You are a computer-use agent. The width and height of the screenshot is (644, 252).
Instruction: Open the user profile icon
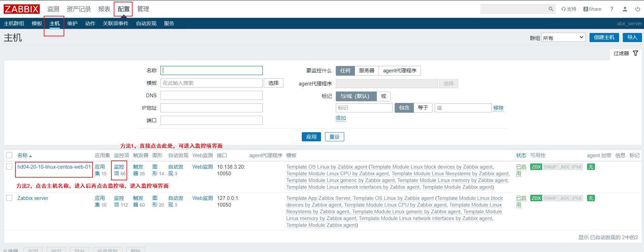click(x=625, y=9)
